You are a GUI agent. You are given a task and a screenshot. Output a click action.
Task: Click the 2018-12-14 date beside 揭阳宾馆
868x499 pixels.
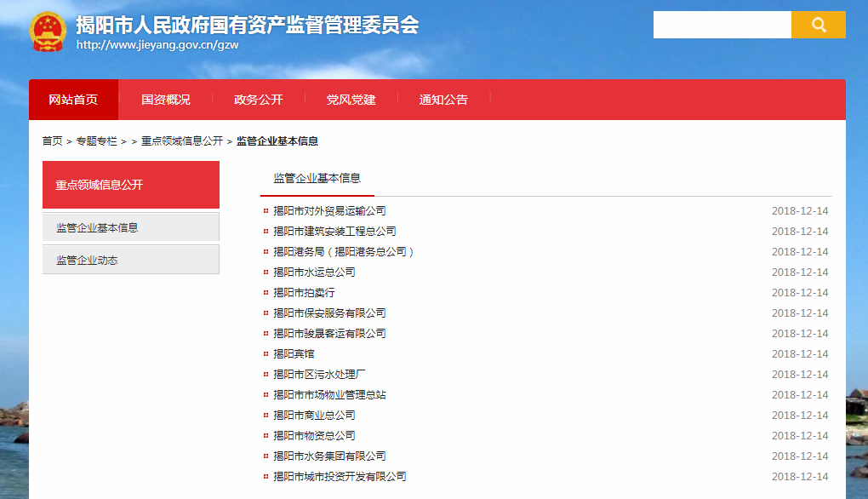(800, 354)
